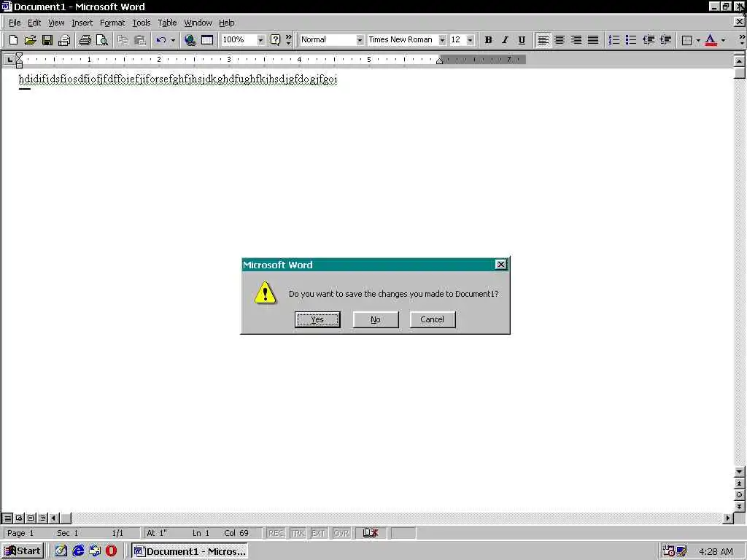
Task: Set alignment to left
Action: tap(543, 40)
